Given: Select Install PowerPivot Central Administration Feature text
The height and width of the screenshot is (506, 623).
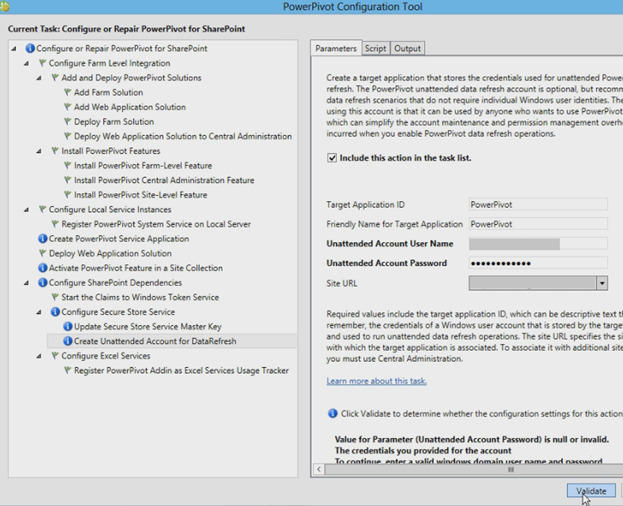Looking at the screenshot, I should (x=164, y=180).
